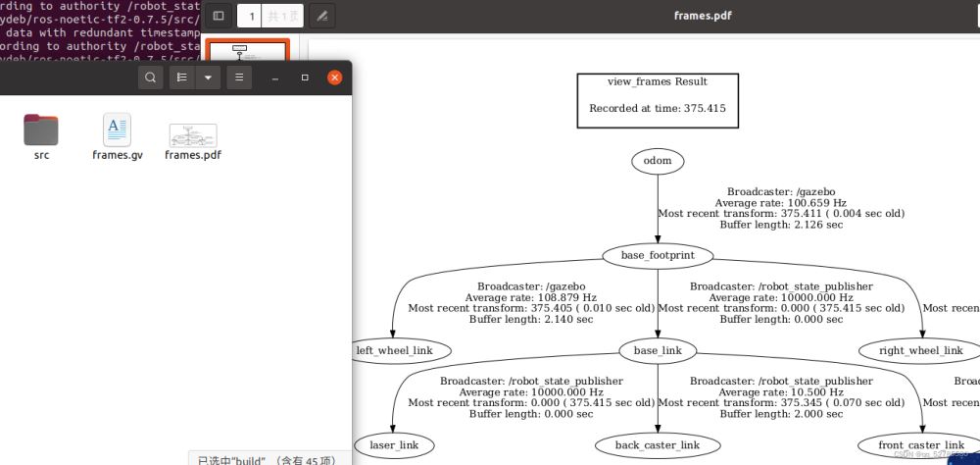Click the frames.pdf window title
This screenshot has width=980, height=465.
pyautogui.click(x=703, y=16)
